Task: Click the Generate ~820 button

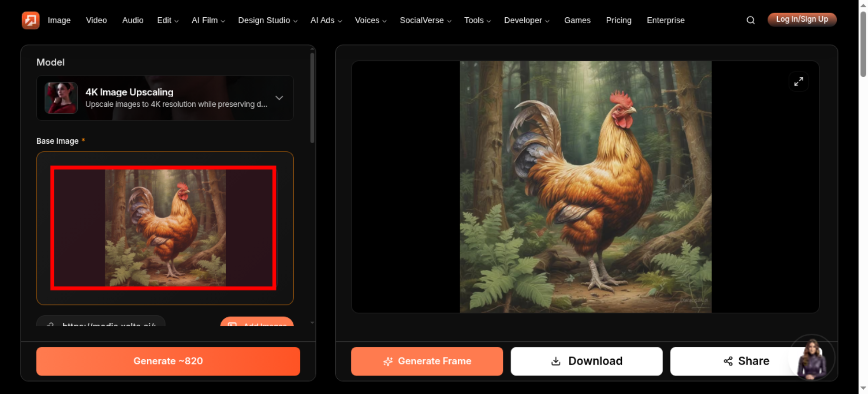Action: point(168,361)
